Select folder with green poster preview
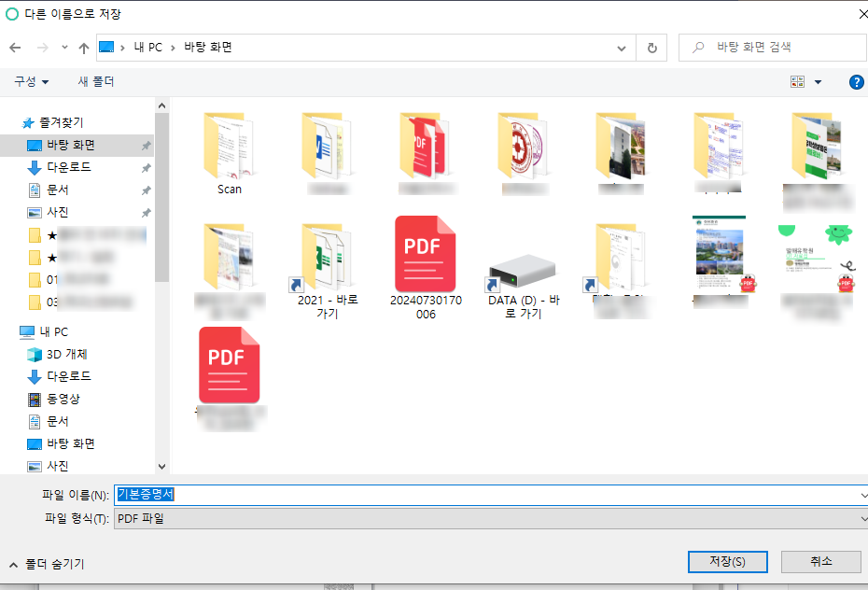The width and height of the screenshot is (868, 590). [x=819, y=161]
